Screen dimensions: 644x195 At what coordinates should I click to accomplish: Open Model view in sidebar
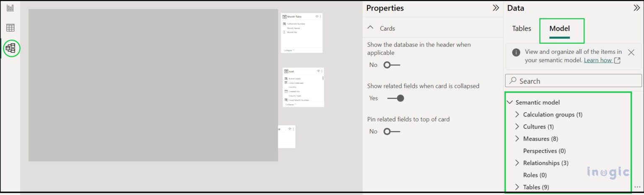coord(10,48)
